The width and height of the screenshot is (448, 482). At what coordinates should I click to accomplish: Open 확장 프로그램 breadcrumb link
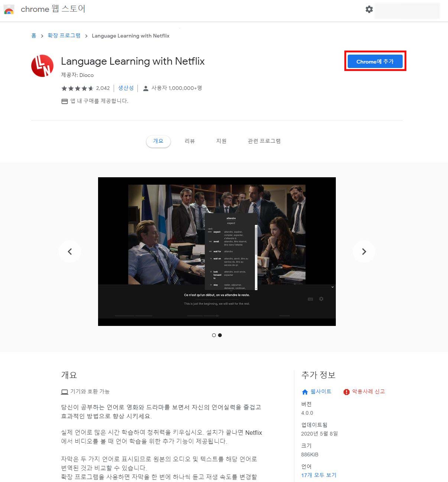click(64, 36)
